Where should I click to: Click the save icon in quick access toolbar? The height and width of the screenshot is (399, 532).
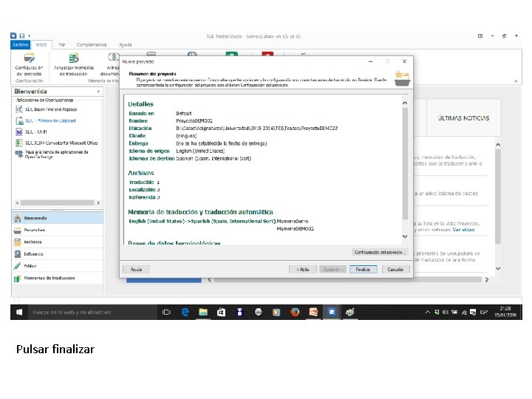click(x=22, y=35)
